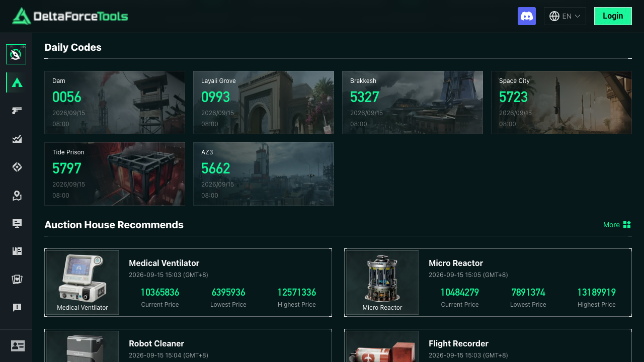Click Medical Ventilator lowest price 6395936
644x362 pixels.
[228, 292]
